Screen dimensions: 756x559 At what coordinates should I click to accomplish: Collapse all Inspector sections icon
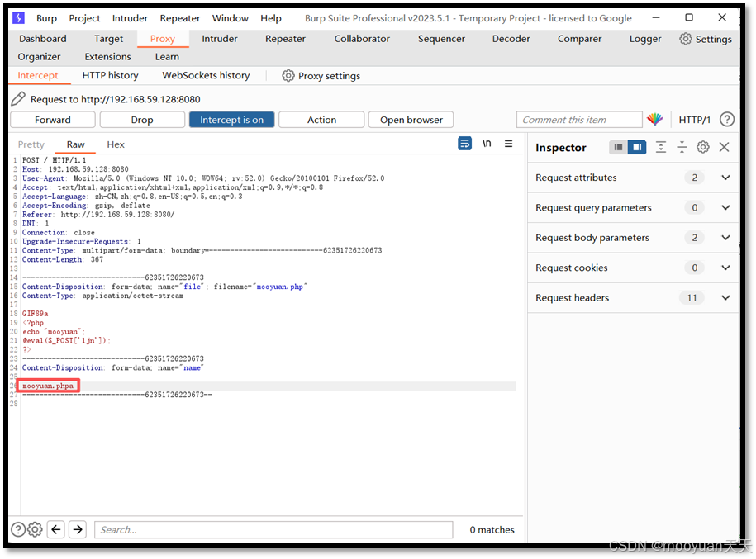[682, 147]
